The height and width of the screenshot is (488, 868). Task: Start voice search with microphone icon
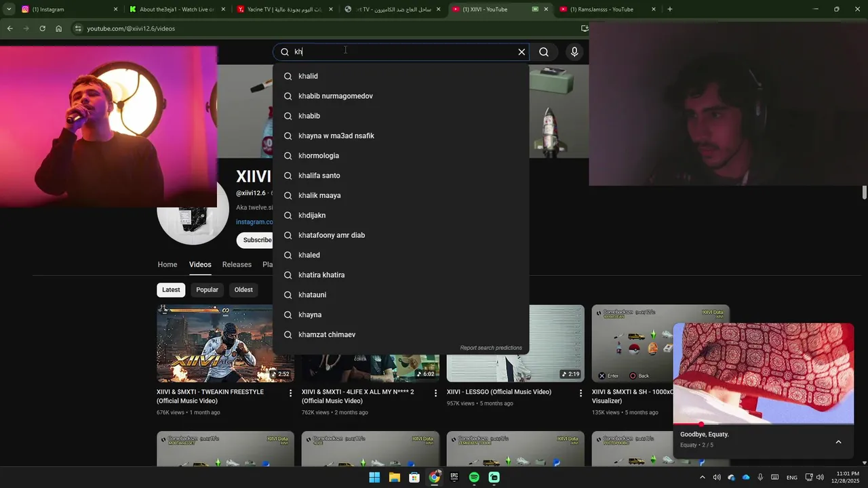[574, 52]
